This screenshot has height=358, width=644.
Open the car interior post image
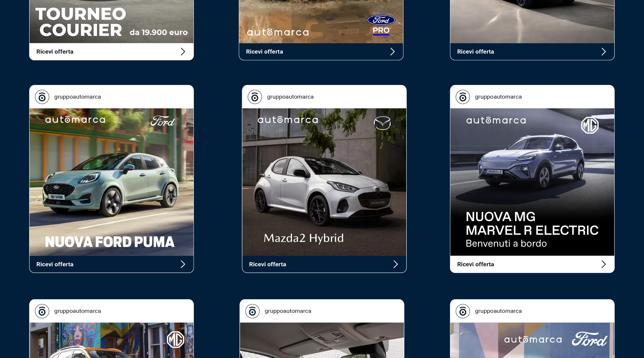(322, 340)
